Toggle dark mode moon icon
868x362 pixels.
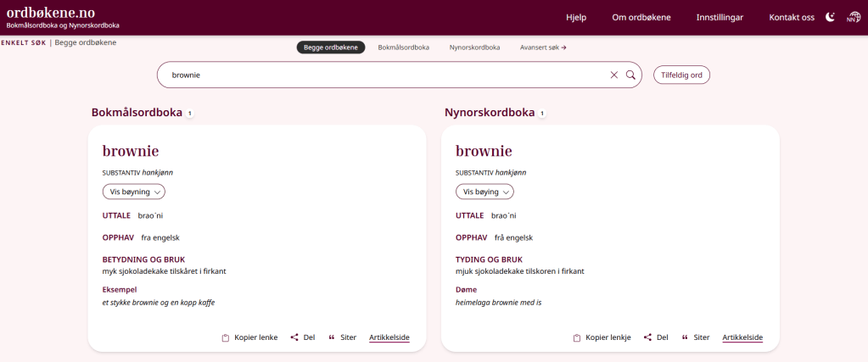(830, 17)
